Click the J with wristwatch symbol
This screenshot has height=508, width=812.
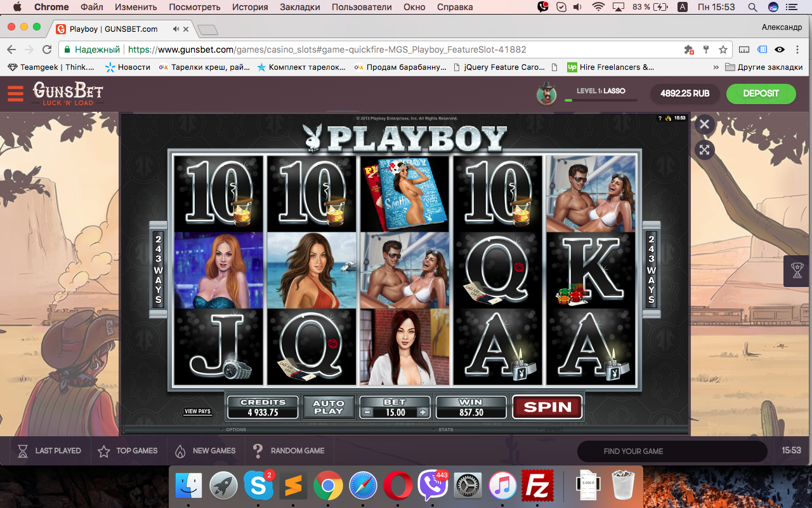(x=218, y=347)
